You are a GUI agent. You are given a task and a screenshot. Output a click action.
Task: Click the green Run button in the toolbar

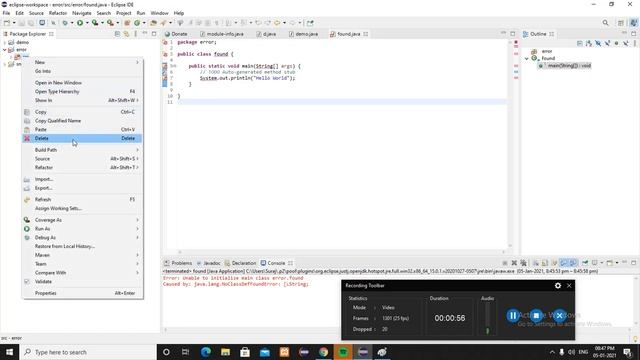80,23
